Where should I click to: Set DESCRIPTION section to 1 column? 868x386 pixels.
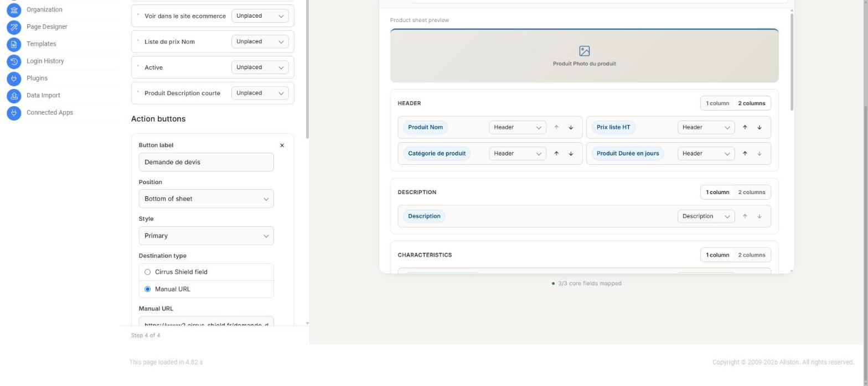point(717,192)
